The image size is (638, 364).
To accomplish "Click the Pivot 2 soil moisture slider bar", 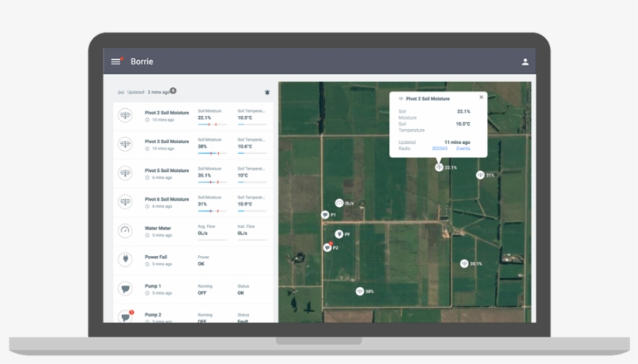I will tap(212, 124).
